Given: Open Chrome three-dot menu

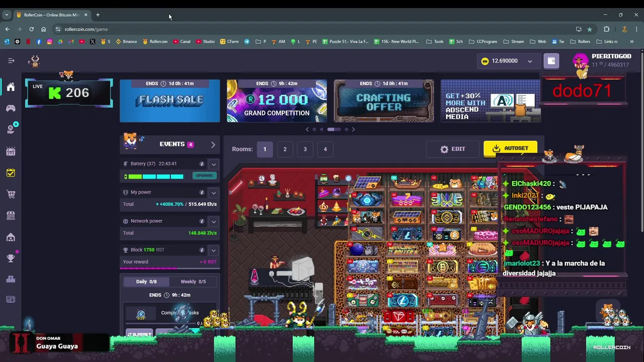Looking at the screenshot, I should tap(637, 29).
